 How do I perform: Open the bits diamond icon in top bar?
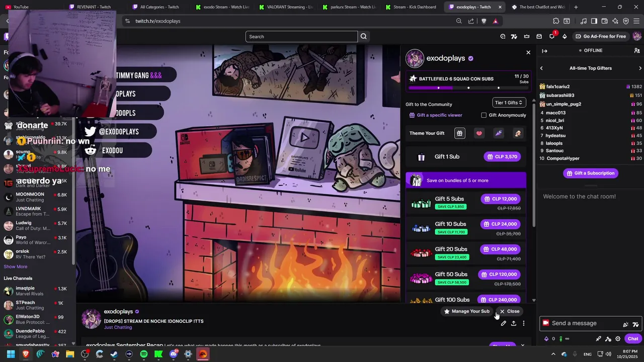tap(565, 36)
